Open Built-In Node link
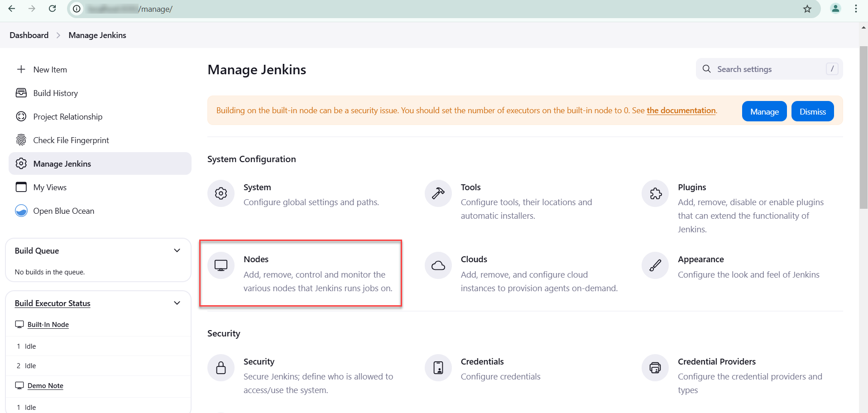 [x=48, y=324]
